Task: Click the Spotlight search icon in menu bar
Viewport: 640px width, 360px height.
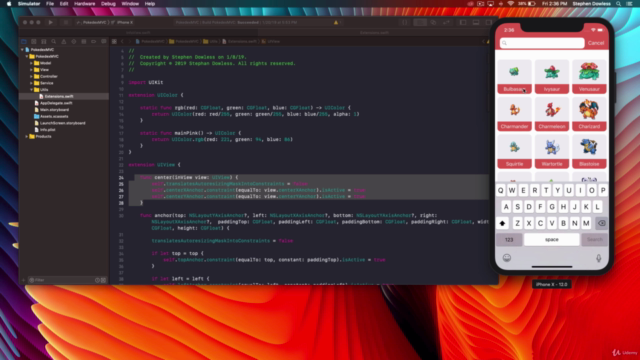Action: pos(619,4)
